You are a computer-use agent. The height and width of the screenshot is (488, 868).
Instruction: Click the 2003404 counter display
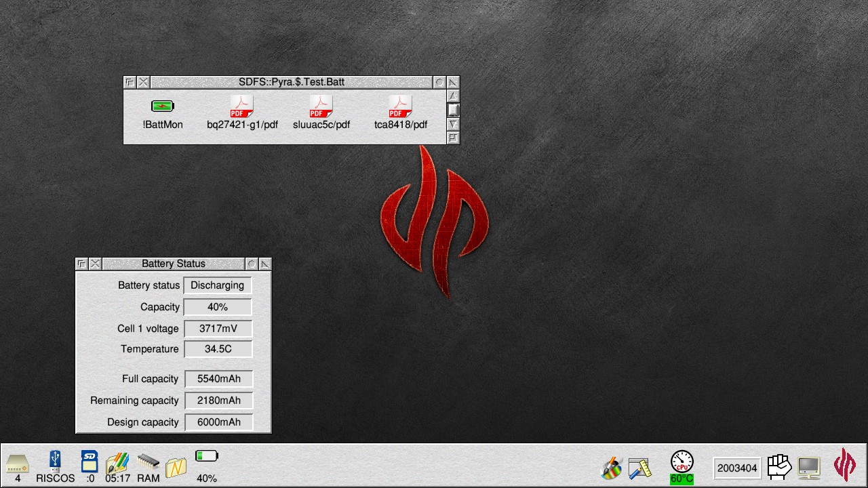click(737, 468)
